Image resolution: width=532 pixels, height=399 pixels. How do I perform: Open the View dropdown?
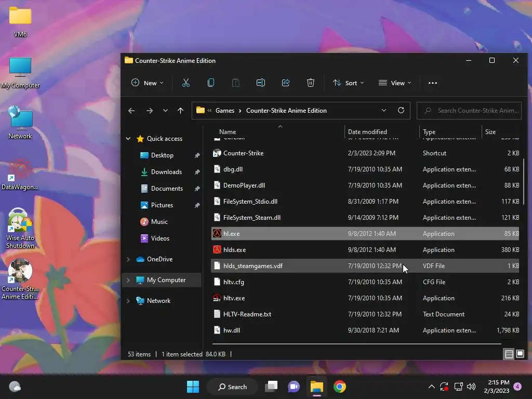click(x=395, y=83)
